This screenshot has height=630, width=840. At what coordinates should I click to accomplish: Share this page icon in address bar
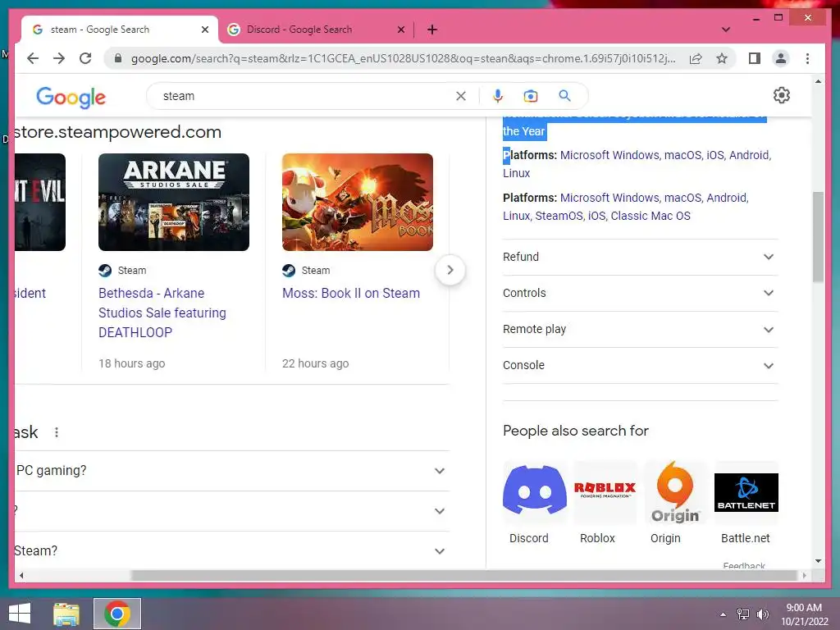click(696, 58)
